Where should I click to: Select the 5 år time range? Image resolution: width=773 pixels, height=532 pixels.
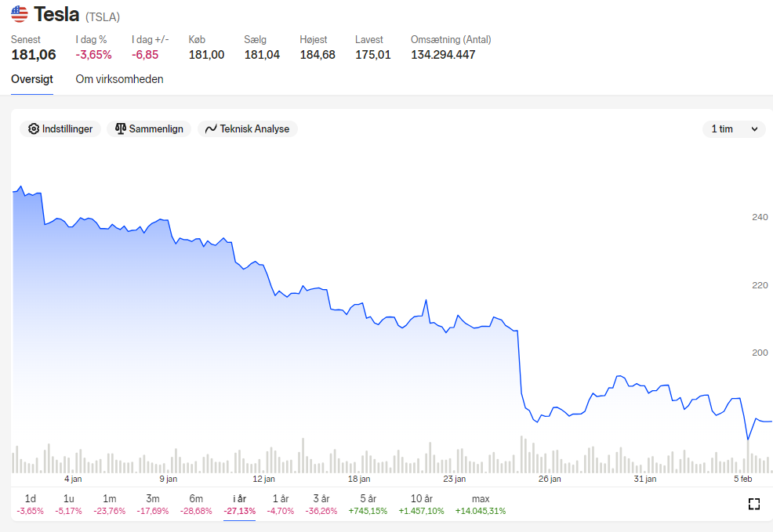pos(368,505)
